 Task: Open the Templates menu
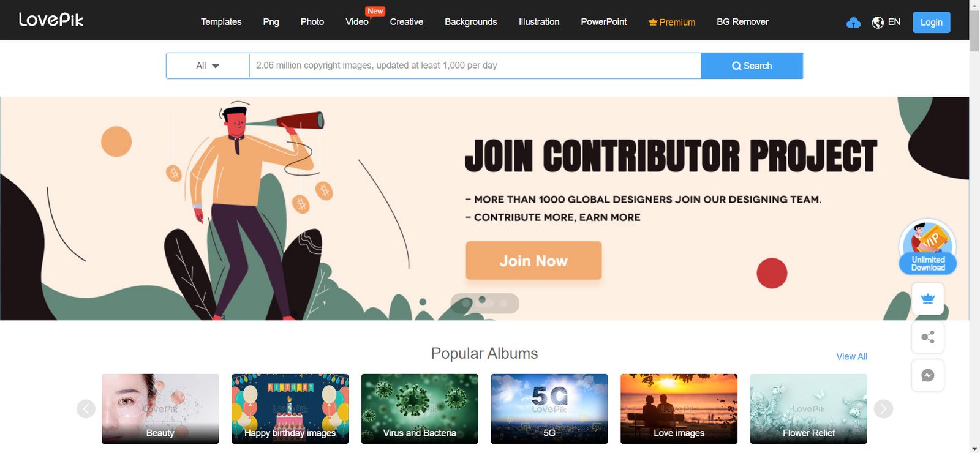pyautogui.click(x=221, y=22)
